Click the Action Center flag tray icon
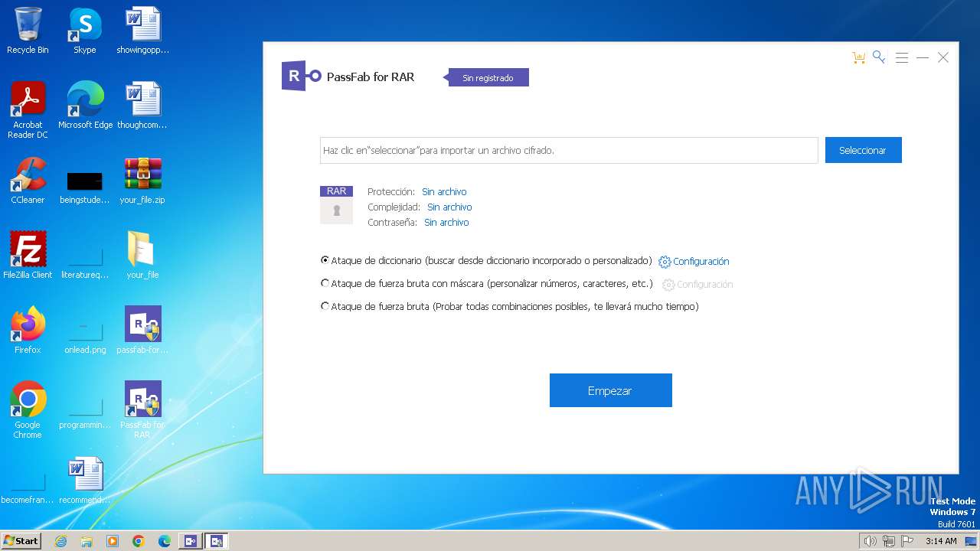This screenshot has width=980, height=551. click(907, 541)
